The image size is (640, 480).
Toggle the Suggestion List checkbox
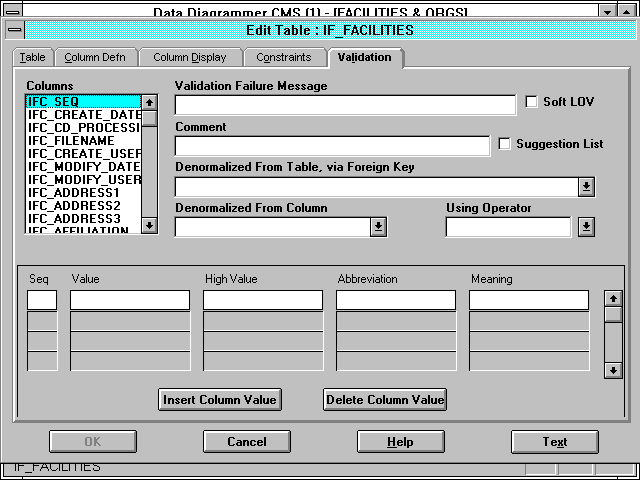[x=505, y=144]
